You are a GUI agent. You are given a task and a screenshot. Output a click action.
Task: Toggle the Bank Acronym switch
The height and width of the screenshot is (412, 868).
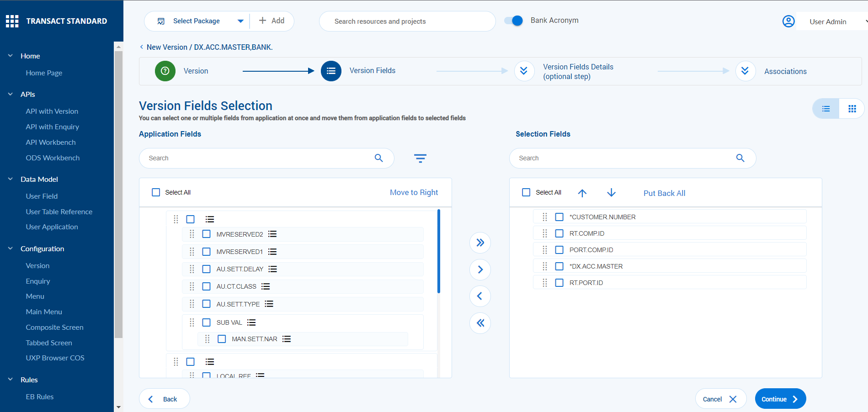coord(514,21)
